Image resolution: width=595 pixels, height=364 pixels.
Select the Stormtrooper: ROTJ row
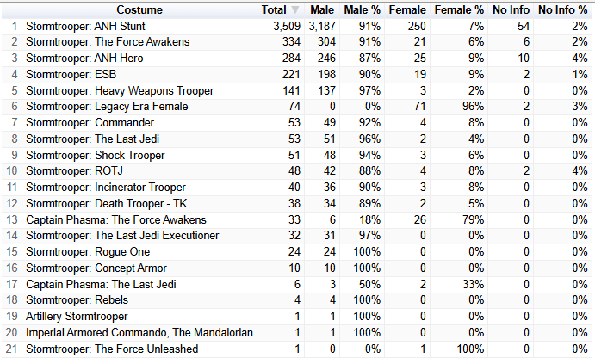click(x=298, y=171)
